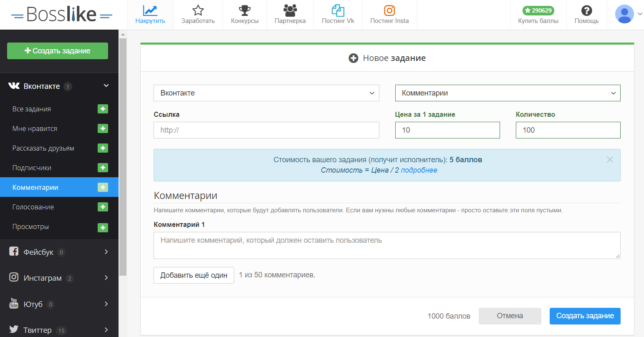Collapse the Вконтакте sidebar section
Screen dimensions: 644x337
[106, 86]
